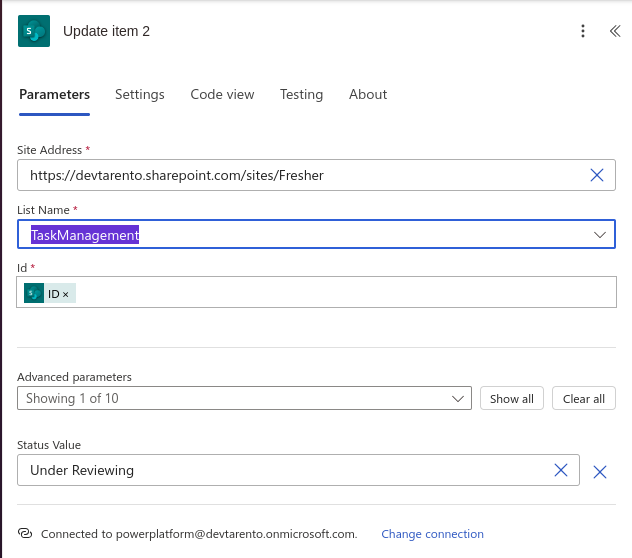
Task: Clear the Site Address field value
Action: point(597,175)
